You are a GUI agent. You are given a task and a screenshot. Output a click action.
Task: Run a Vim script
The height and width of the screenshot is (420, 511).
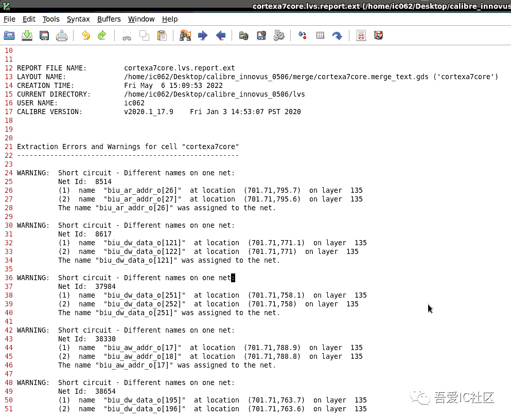(279, 35)
